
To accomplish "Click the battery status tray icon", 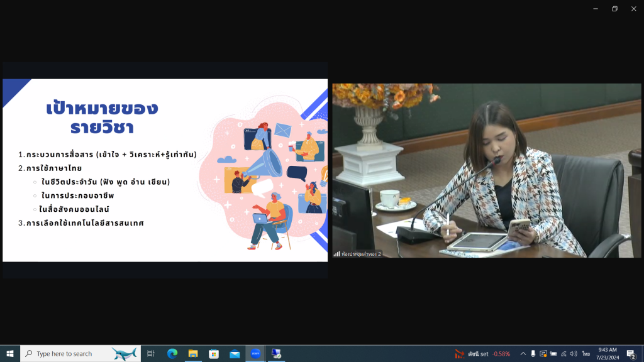I will click(x=553, y=354).
